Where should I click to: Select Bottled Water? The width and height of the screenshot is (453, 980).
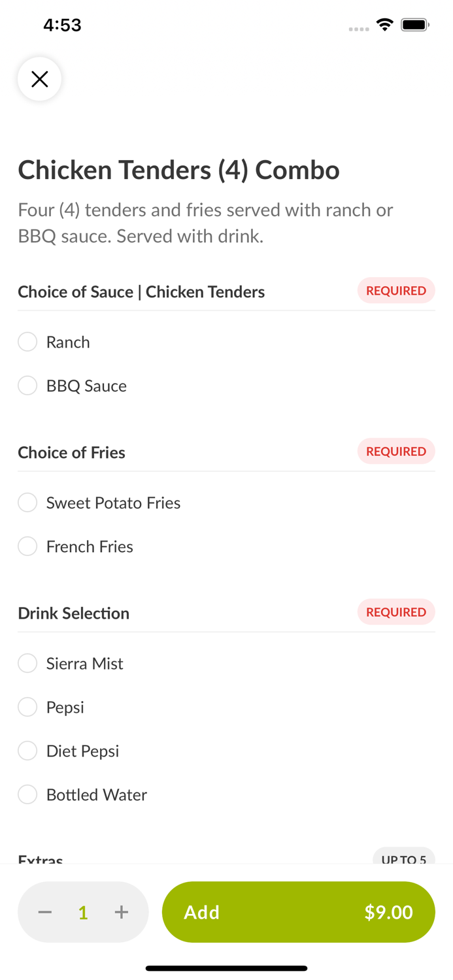(27, 794)
